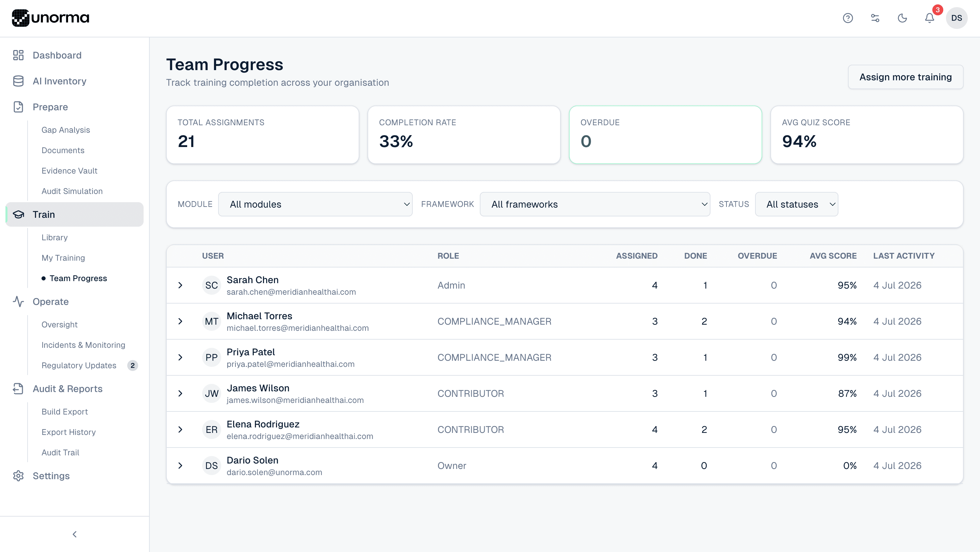Open Library under Train
980x552 pixels.
point(54,238)
